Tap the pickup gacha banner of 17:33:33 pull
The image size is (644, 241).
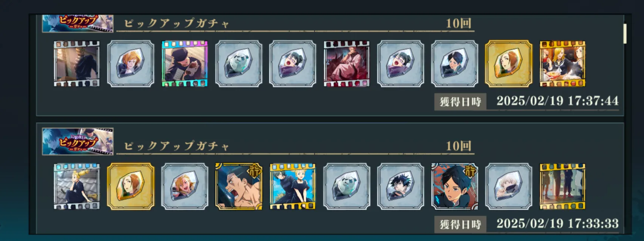pyautogui.click(x=78, y=142)
